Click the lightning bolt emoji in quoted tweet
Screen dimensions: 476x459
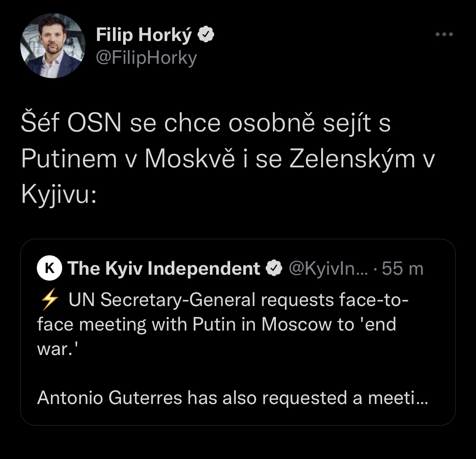[49, 300]
